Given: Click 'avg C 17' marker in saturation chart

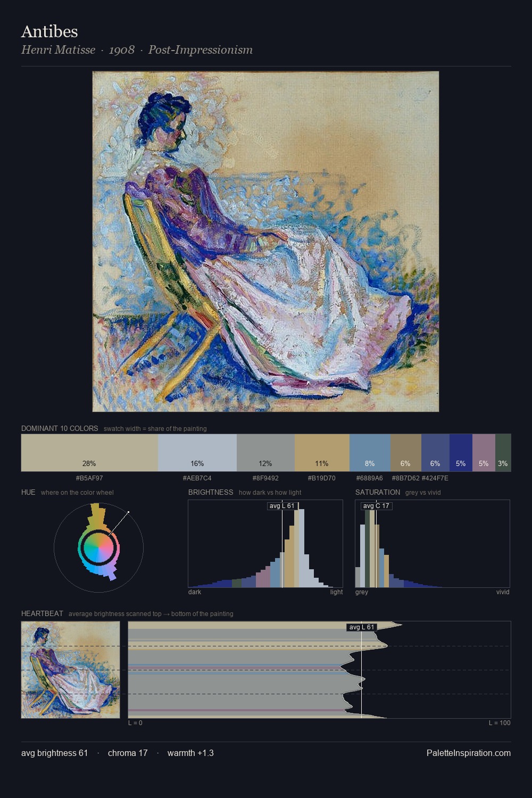Looking at the screenshot, I should pos(376,506).
